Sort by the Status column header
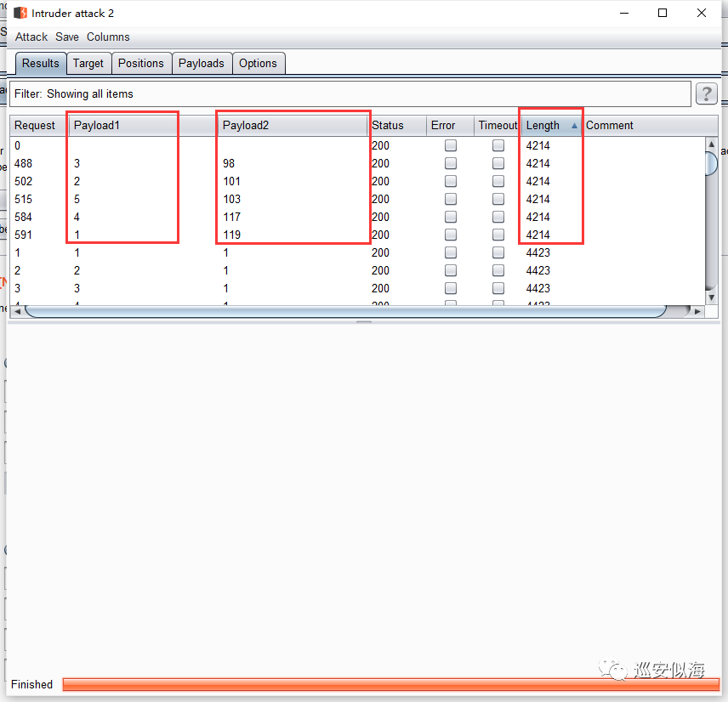 click(398, 125)
